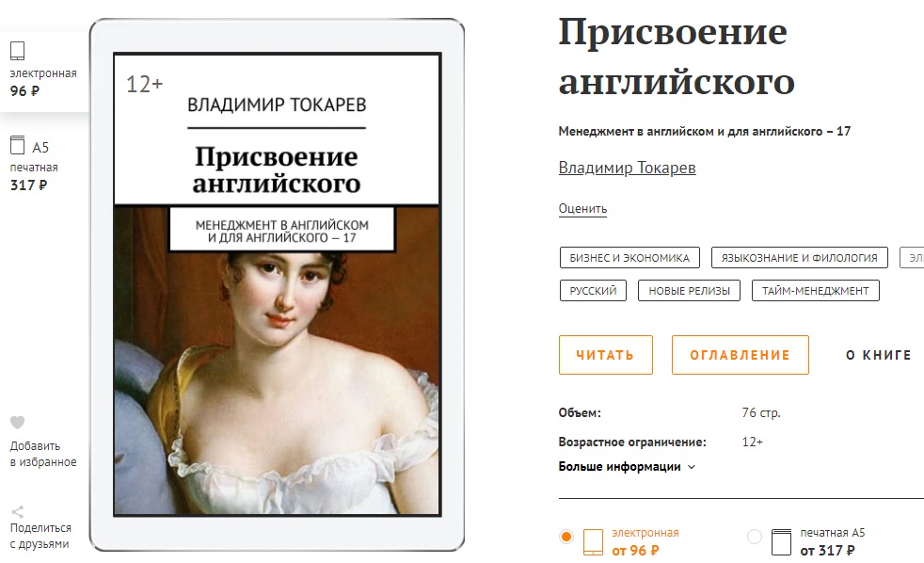Click the e-book tablet icon in left sidebar
924x563 pixels.
click(x=18, y=51)
